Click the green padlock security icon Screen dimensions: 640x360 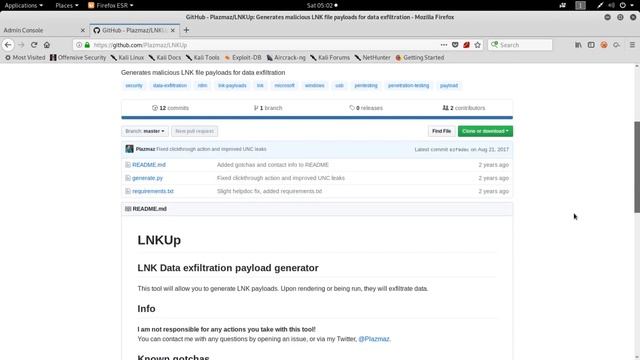[87, 45]
